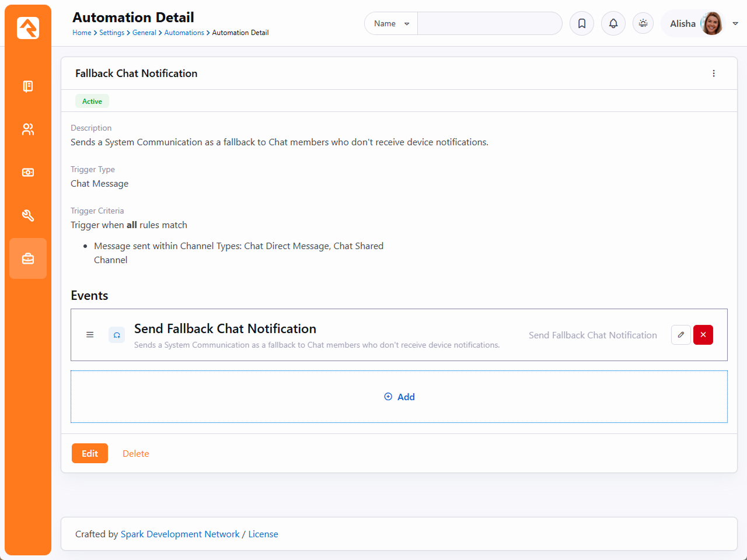Open the wrench Tools sidebar icon
This screenshot has width=747, height=560.
tap(28, 216)
